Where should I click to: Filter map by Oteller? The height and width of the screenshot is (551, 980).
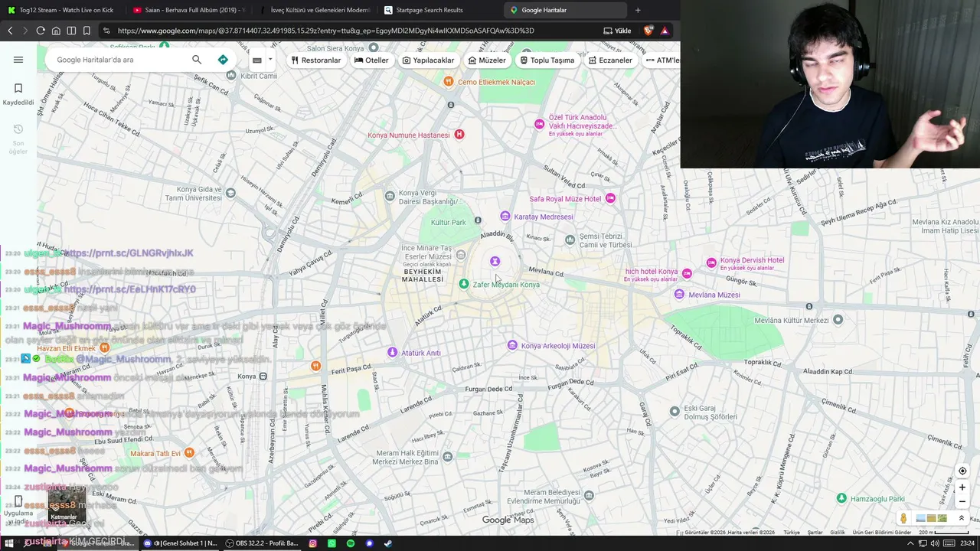[x=371, y=60]
